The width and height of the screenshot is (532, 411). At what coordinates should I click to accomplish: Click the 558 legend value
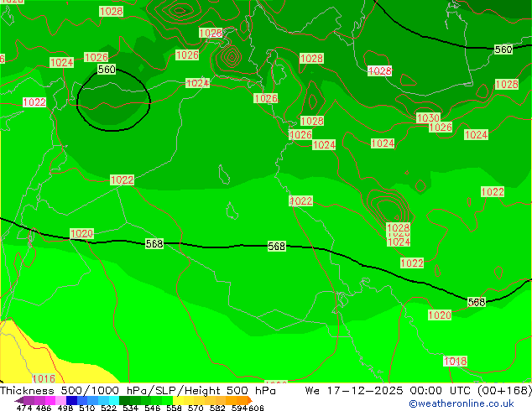174,408
